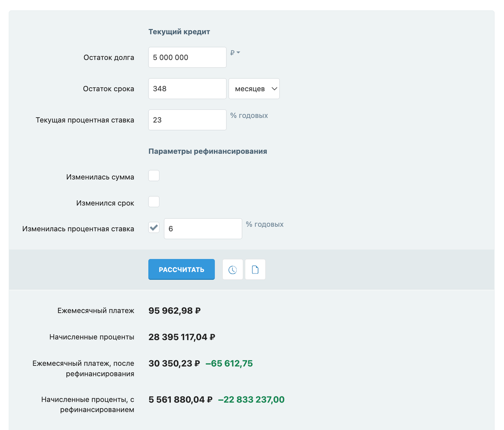The image size is (504, 430).
Task: Open the "месяцев" term unit dropdown
Action: pos(254,89)
